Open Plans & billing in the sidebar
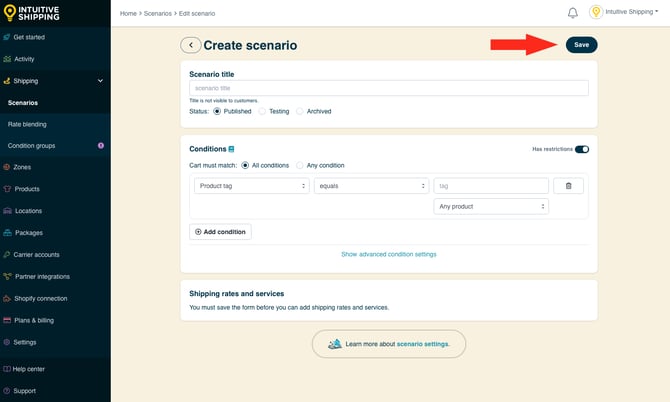Viewport: 670px width, 402px height. pyautogui.click(x=35, y=320)
